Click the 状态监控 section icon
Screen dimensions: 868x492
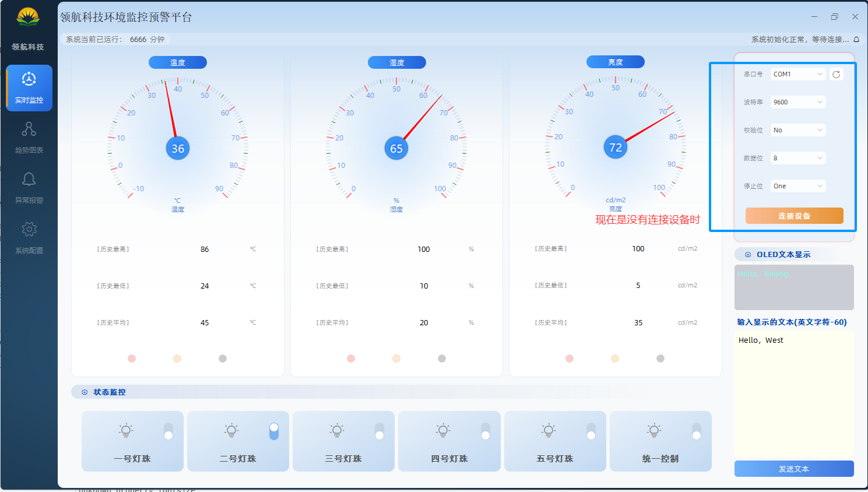point(85,392)
